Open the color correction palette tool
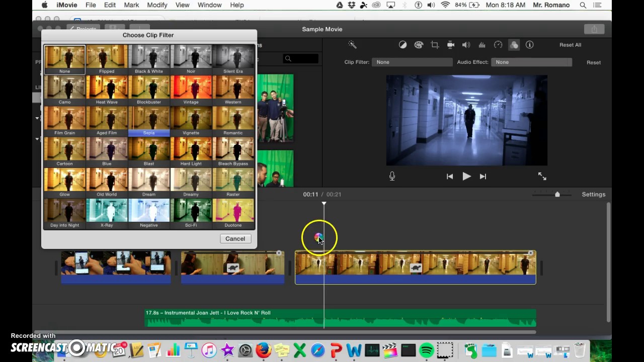 (x=419, y=45)
